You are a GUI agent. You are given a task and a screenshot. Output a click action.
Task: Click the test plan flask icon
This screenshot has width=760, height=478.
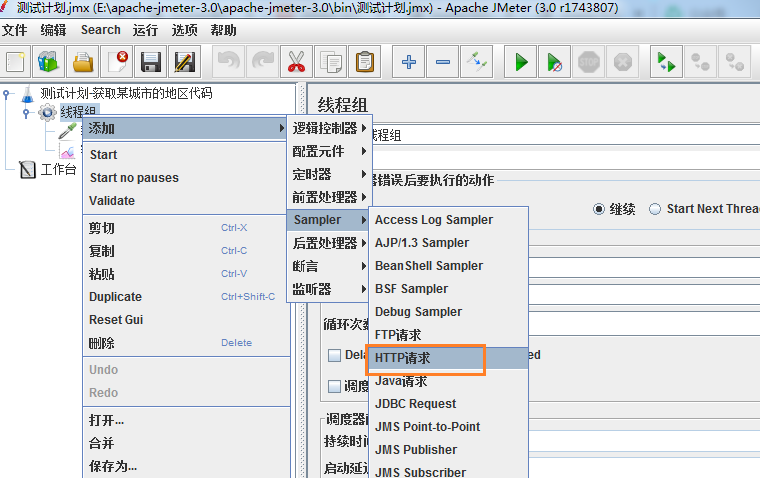(28, 94)
